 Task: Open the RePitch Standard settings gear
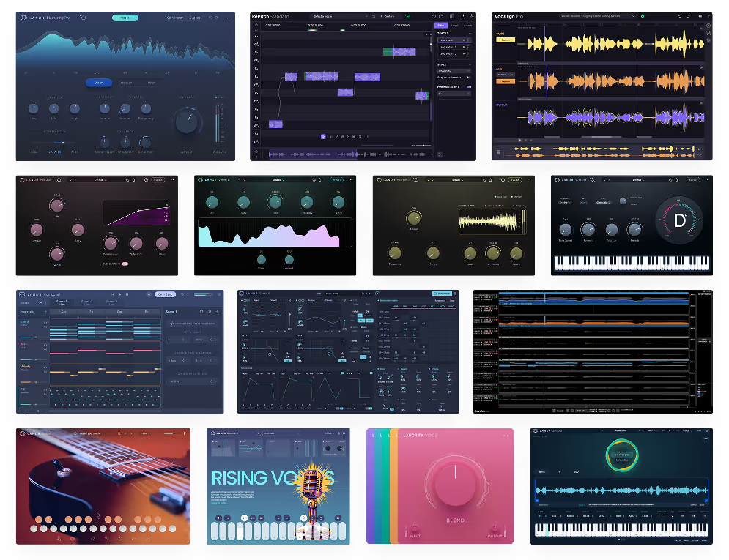pyautogui.click(x=473, y=16)
